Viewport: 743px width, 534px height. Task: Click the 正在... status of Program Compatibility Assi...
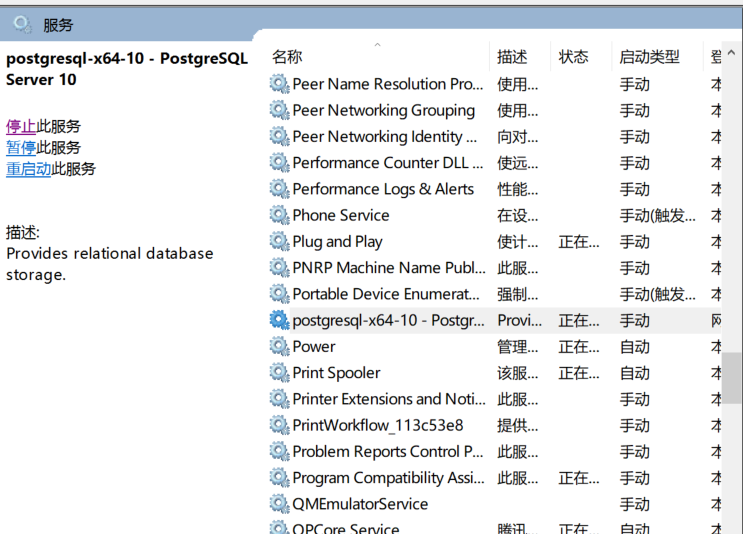pos(579,479)
